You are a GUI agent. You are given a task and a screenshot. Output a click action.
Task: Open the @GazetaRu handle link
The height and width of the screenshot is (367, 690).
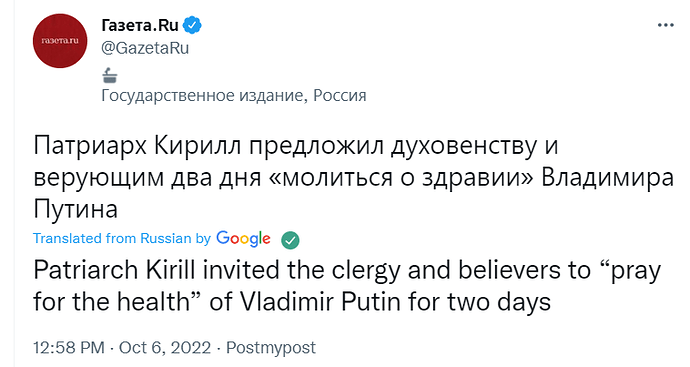tap(145, 48)
